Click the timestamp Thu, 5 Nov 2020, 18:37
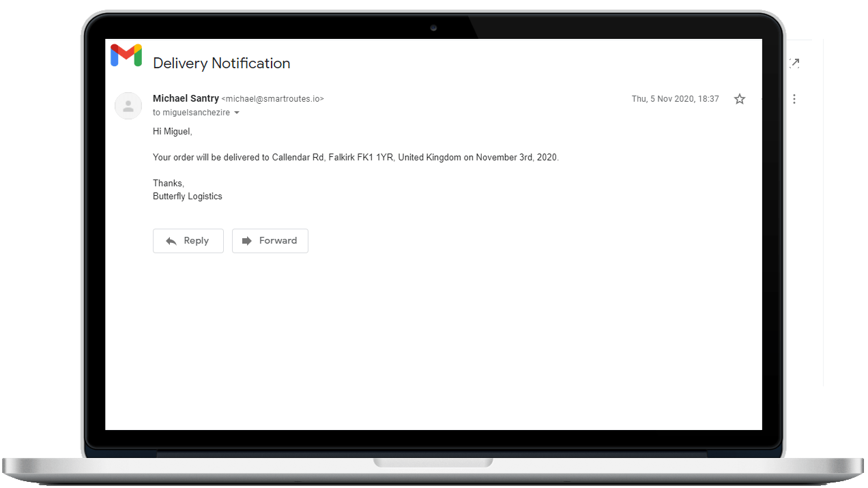The width and height of the screenshot is (868, 488). pyautogui.click(x=676, y=99)
